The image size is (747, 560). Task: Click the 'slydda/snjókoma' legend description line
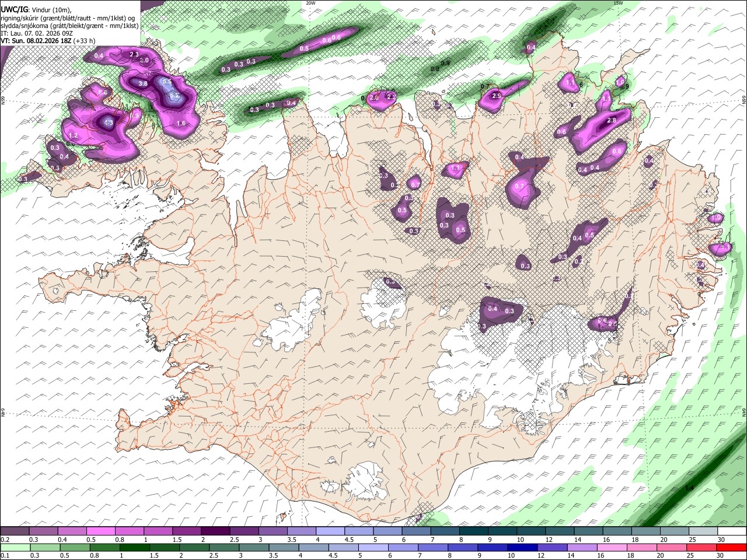[69, 26]
